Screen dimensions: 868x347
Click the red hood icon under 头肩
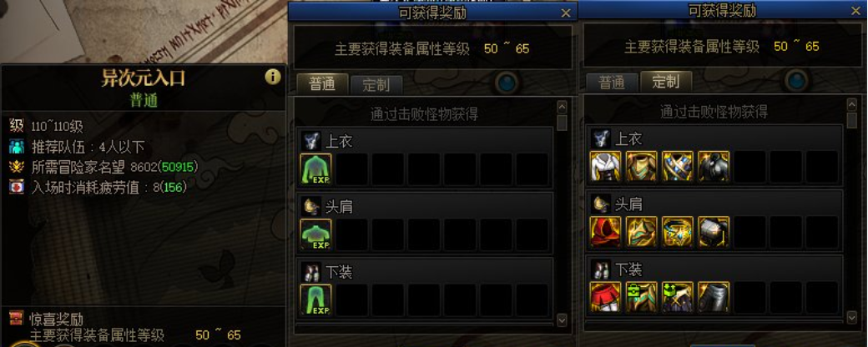tap(606, 231)
